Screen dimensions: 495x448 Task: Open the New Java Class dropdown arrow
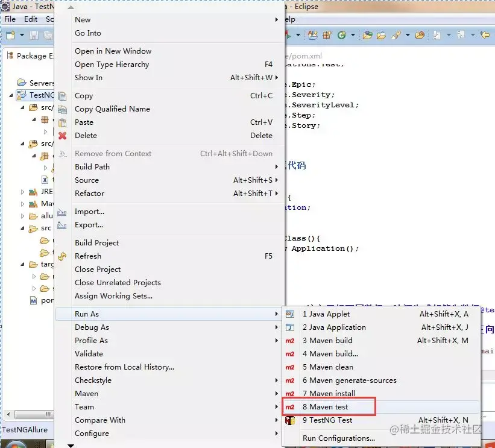click(x=353, y=35)
